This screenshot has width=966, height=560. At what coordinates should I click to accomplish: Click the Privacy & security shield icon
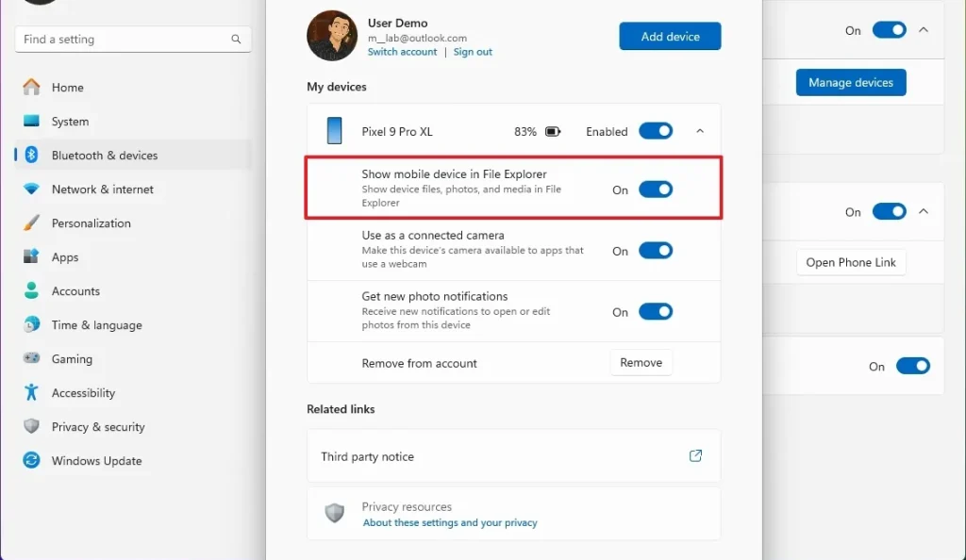tap(31, 426)
